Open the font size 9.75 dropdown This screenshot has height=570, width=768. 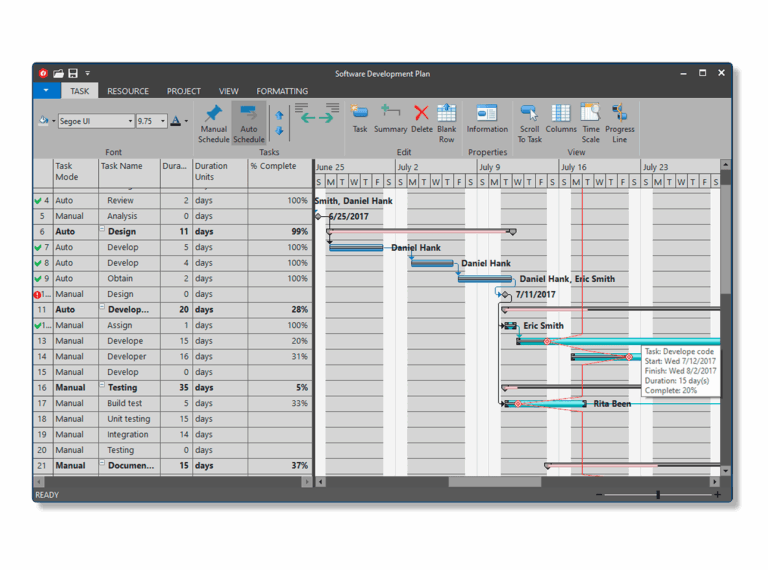click(163, 121)
